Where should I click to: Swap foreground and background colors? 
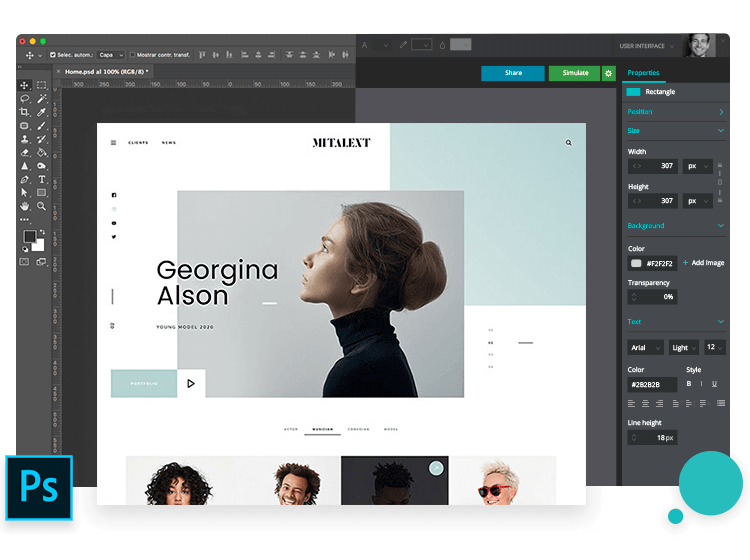click(43, 232)
